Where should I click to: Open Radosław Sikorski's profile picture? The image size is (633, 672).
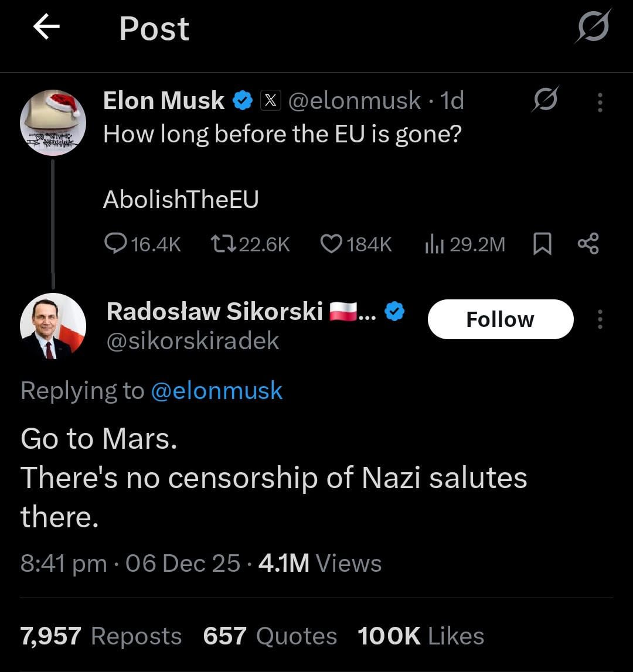tap(53, 326)
